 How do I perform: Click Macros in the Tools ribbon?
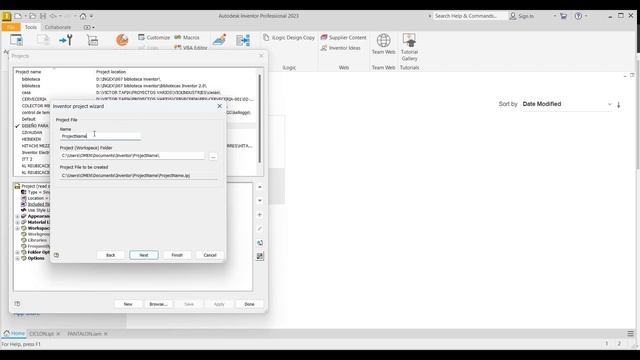[187, 37]
